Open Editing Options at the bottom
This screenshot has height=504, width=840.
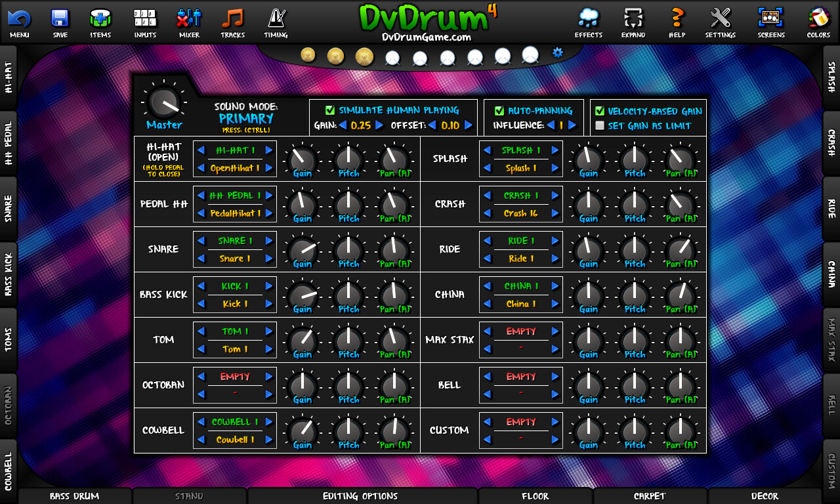click(362, 496)
